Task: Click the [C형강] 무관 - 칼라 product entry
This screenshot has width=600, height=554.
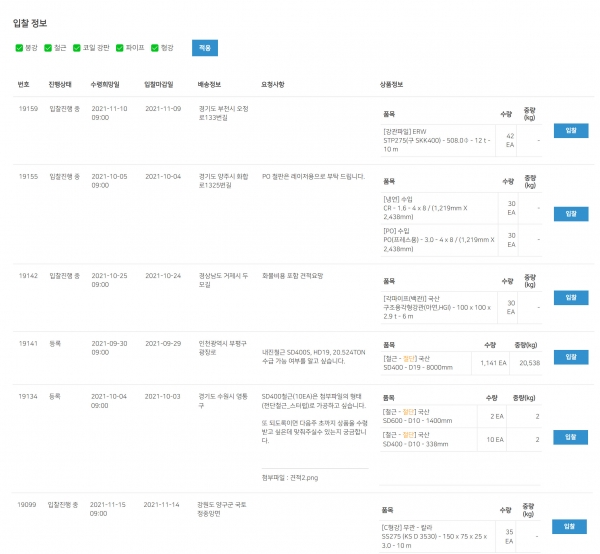Action: pos(435,536)
